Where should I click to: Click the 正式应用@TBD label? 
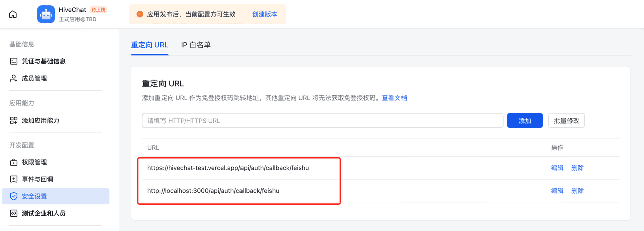click(77, 20)
